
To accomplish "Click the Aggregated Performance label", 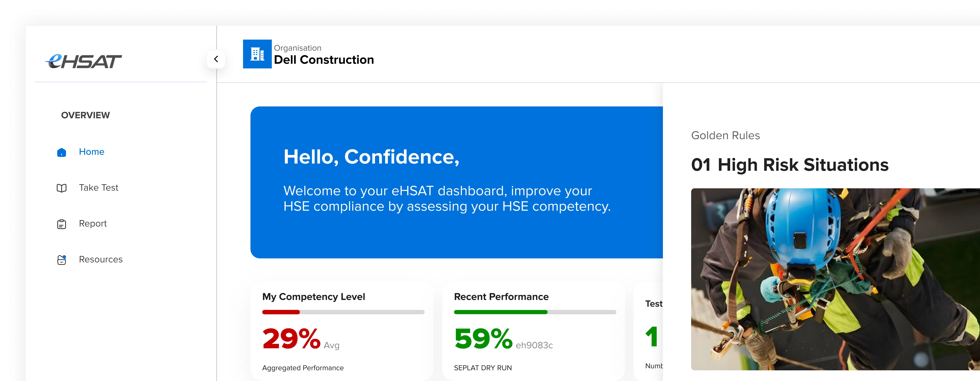I will pyautogui.click(x=303, y=368).
